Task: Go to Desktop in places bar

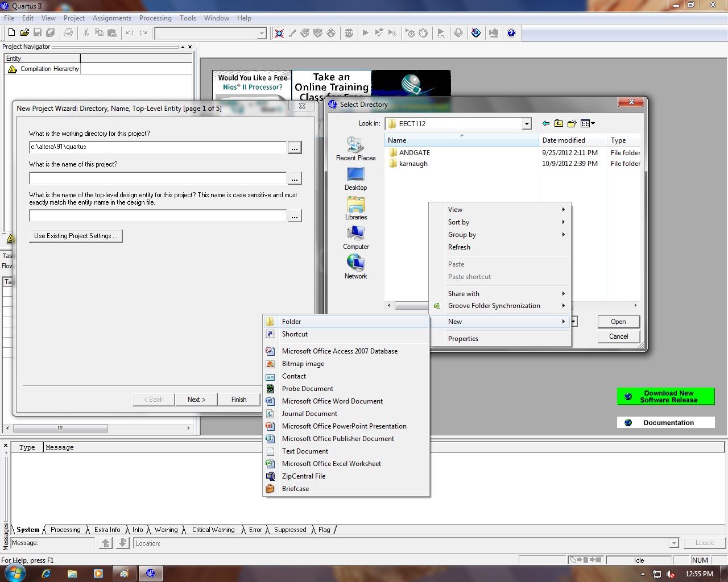Action: tap(355, 178)
